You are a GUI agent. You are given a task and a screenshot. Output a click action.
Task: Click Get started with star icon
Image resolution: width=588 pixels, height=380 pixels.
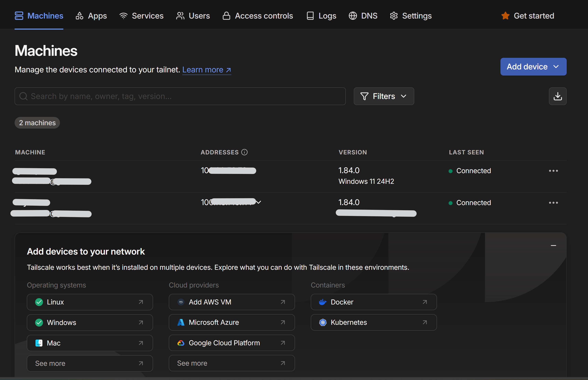tap(528, 16)
